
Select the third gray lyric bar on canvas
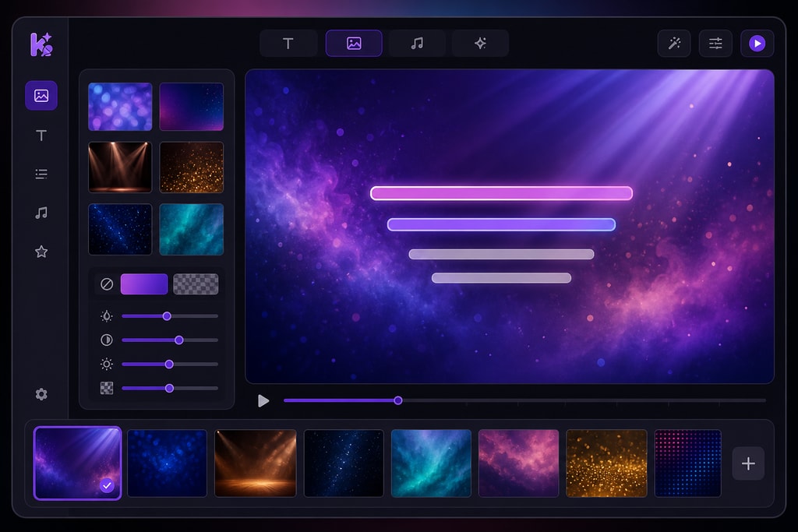tap(501, 254)
